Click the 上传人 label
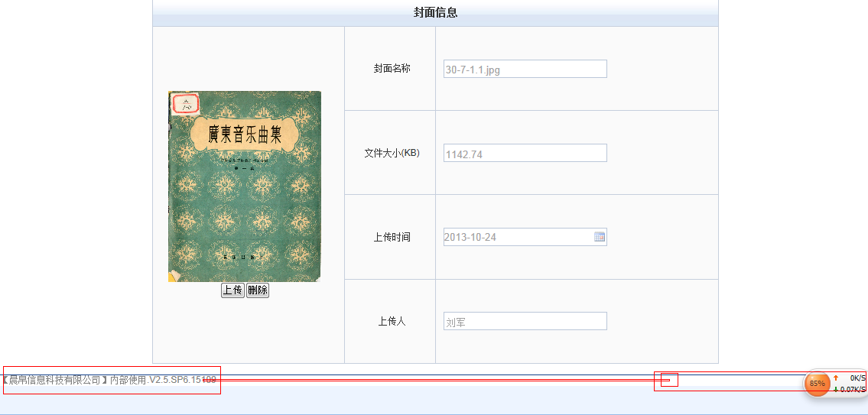The height and width of the screenshot is (415, 868). point(392,322)
